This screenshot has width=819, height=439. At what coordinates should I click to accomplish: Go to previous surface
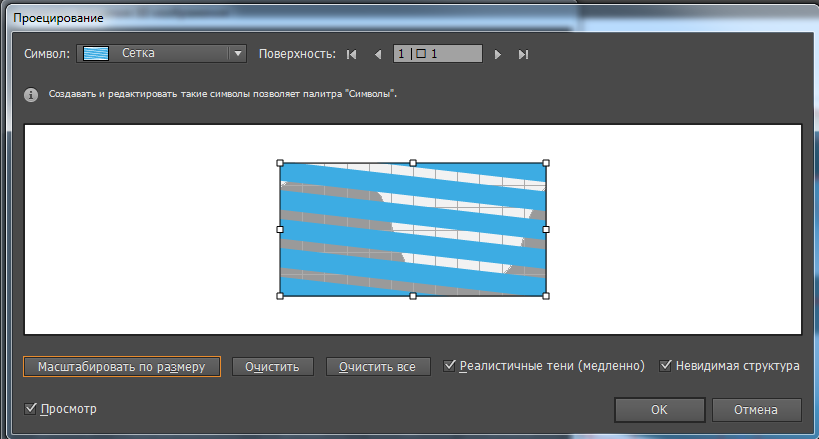coord(378,54)
